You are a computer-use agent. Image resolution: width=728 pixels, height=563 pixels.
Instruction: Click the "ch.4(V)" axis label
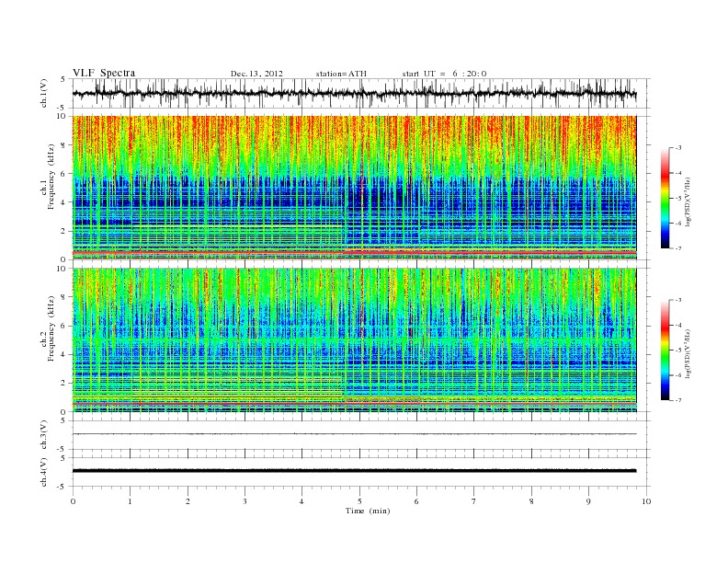(x=44, y=472)
